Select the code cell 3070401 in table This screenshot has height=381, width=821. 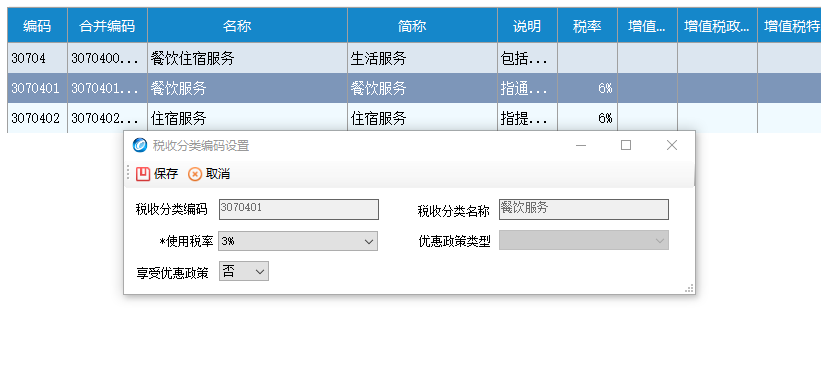point(37,88)
